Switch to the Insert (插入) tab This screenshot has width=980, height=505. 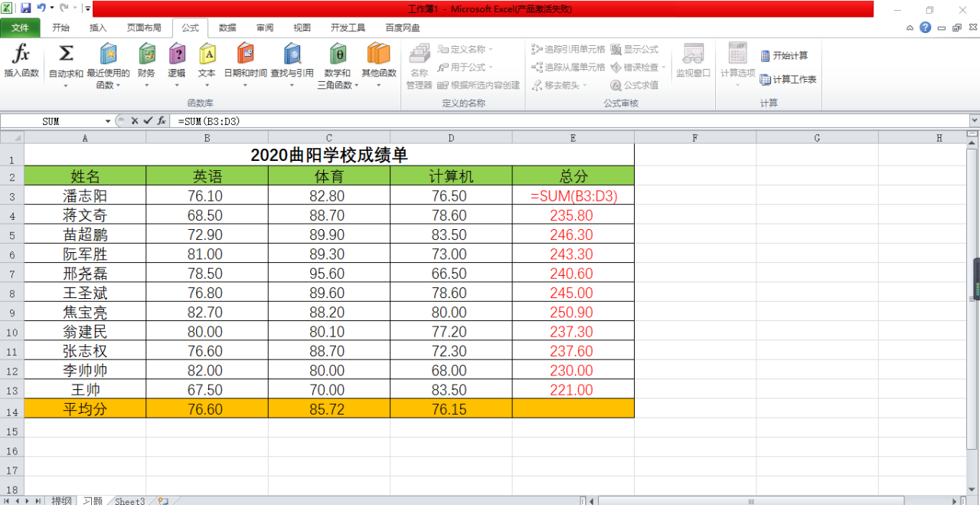point(98,28)
